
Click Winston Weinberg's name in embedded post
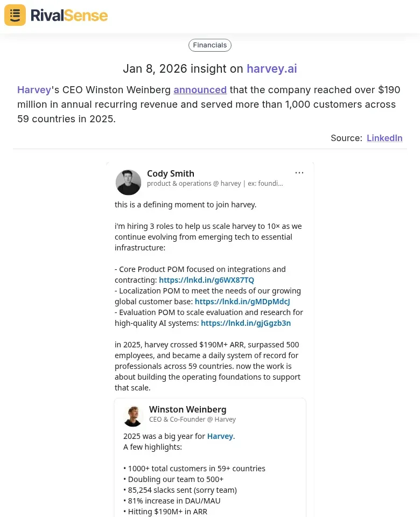pyautogui.click(x=187, y=409)
